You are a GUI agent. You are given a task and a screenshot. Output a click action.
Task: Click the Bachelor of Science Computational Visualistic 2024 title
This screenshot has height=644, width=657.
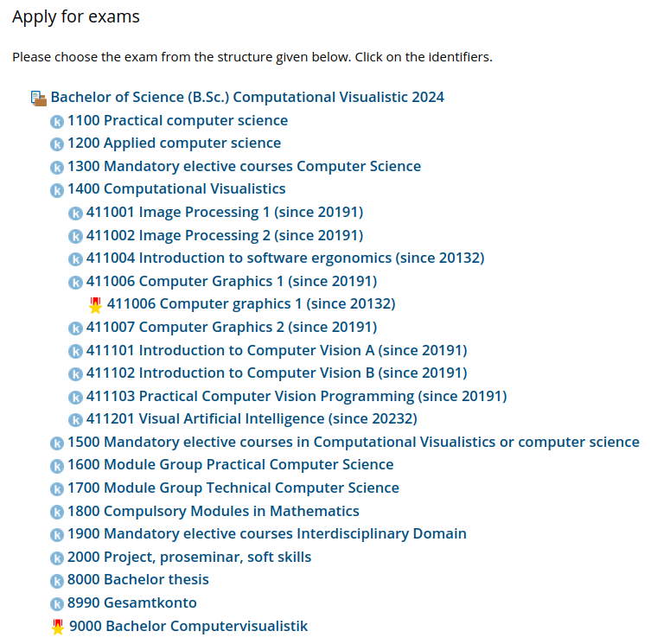click(x=247, y=97)
